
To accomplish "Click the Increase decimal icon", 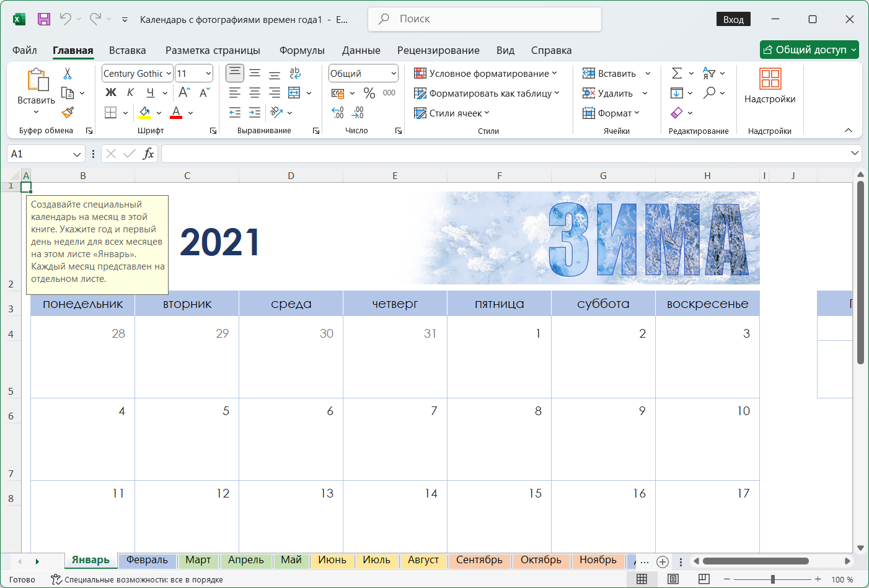I will (x=338, y=112).
